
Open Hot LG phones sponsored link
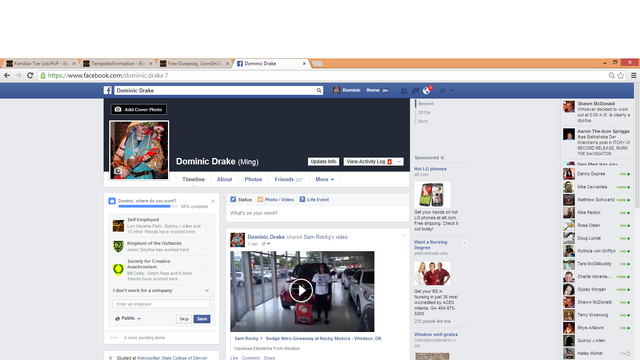430,169
